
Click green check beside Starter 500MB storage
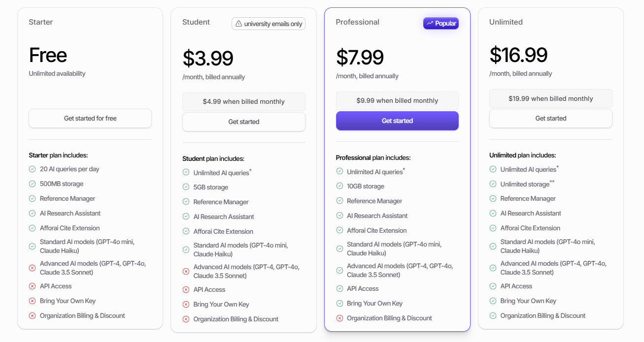coord(33,184)
